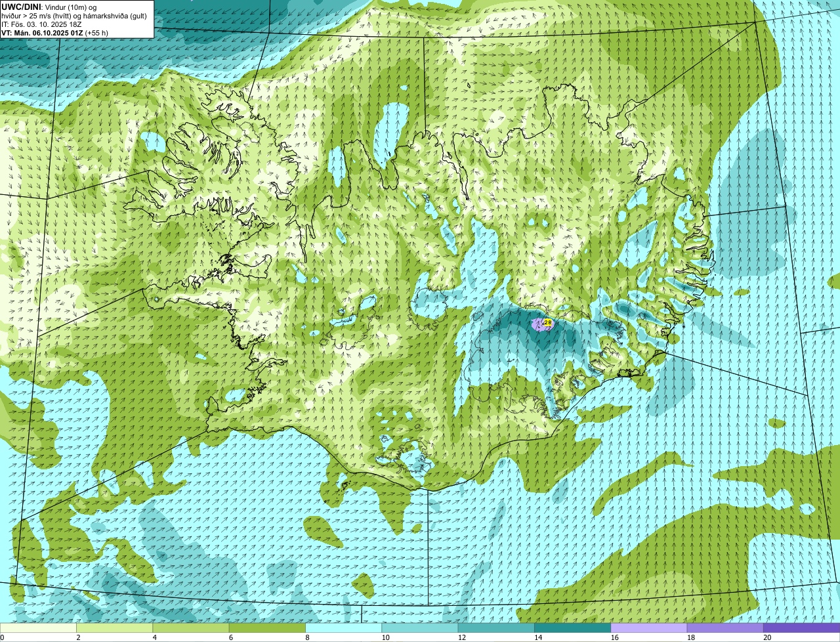Pick the yellow-green 2–4 m/s legend swatch
Viewport: 840px width, 642px height.
[115, 628]
